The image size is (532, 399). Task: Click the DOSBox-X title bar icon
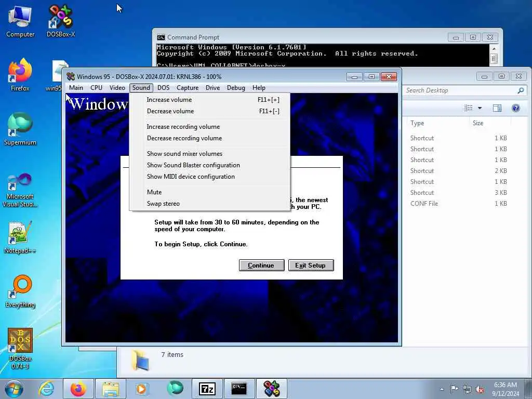click(71, 77)
